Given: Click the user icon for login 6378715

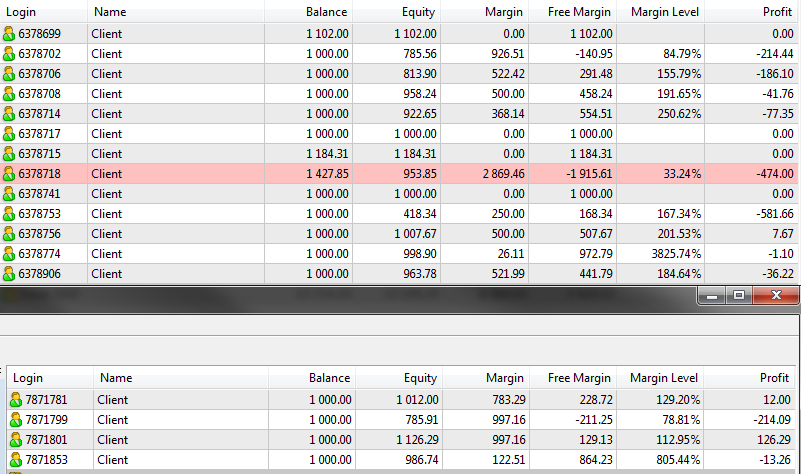Looking at the screenshot, I should (9, 154).
